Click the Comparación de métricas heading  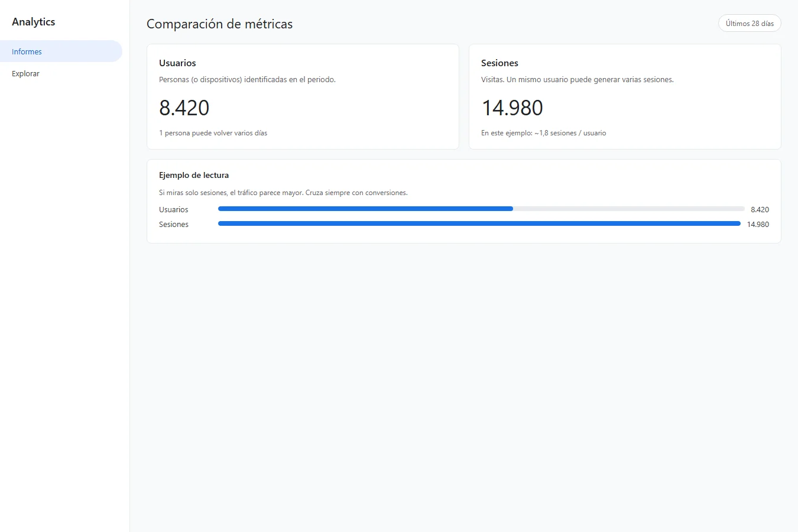[x=220, y=24]
